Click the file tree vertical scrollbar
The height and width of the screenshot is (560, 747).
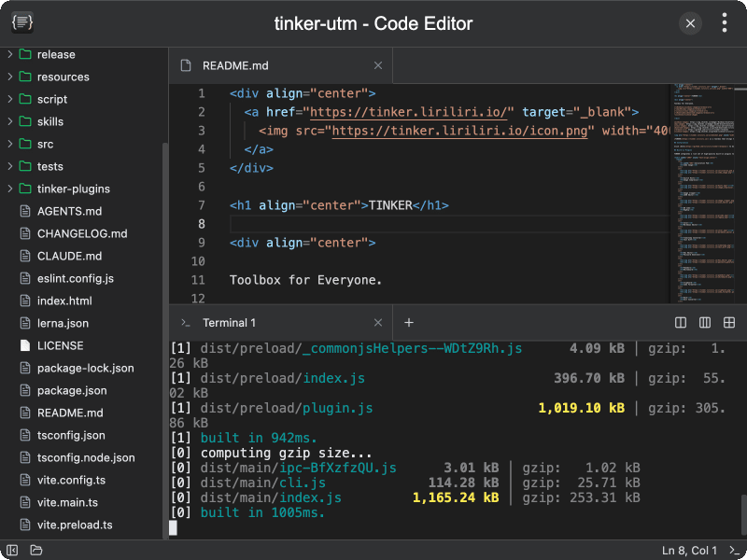[x=165, y=341]
